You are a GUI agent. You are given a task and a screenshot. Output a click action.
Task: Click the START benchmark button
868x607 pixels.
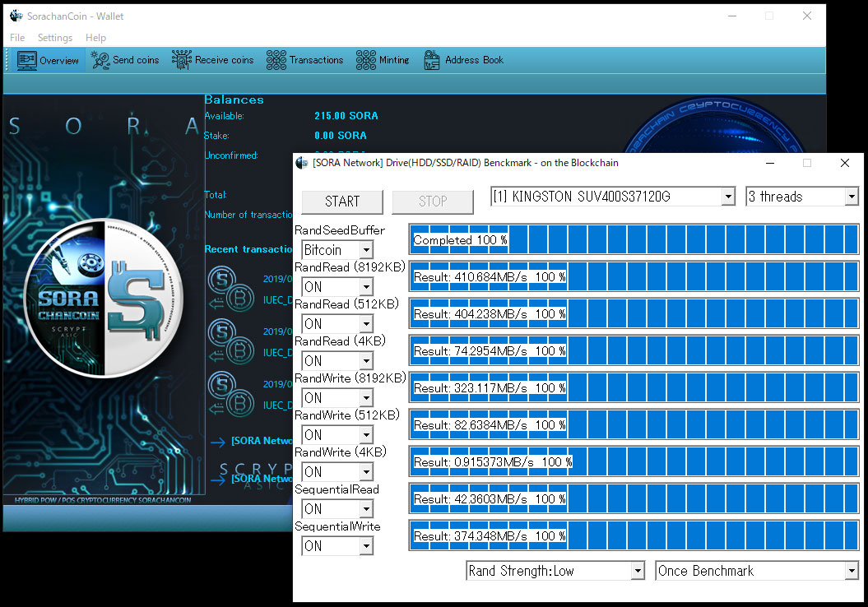[x=342, y=202]
